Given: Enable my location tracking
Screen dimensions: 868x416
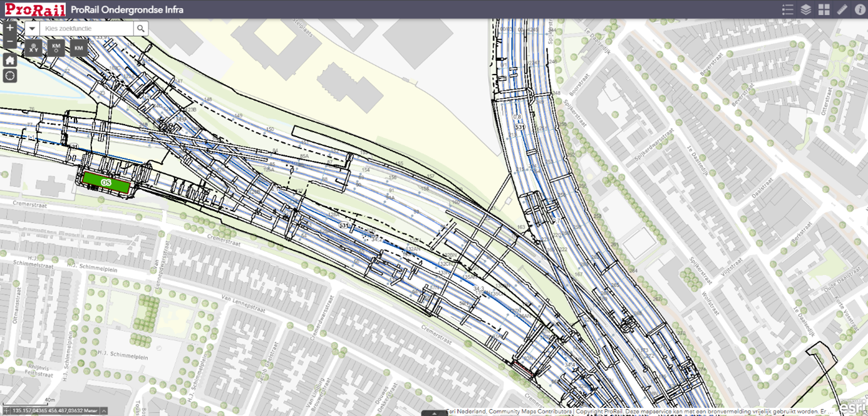Looking at the screenshot, I should pos(9,75).
